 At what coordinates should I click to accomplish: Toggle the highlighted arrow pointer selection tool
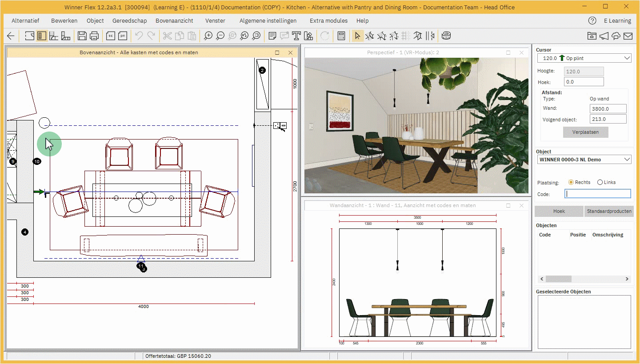[357, 36]
